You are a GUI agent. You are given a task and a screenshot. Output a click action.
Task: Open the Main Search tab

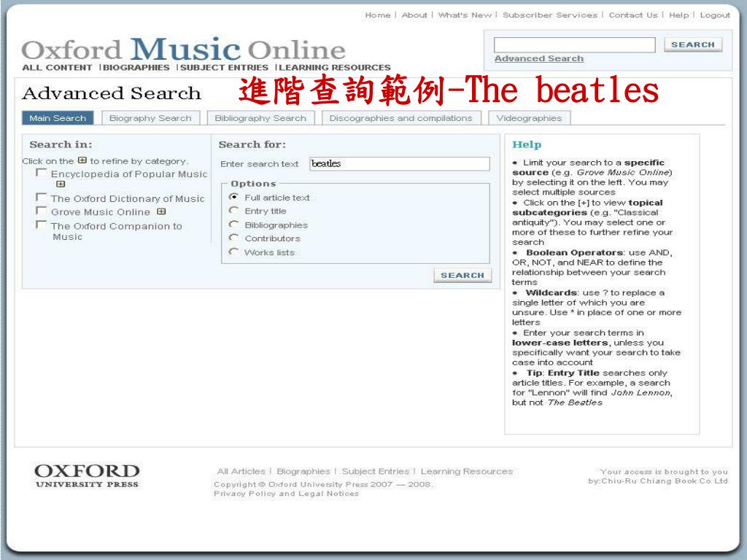[58, 118]
